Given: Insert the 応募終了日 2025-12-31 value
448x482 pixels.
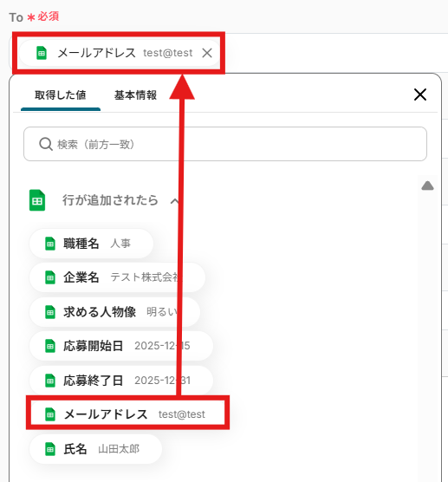Looking at the screenshot, I should [121, 381].
